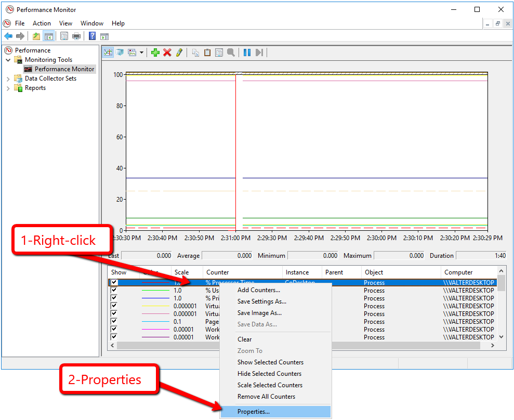514x420 pixels.
Task: Sort by the Counter column header
Action: 243,272
